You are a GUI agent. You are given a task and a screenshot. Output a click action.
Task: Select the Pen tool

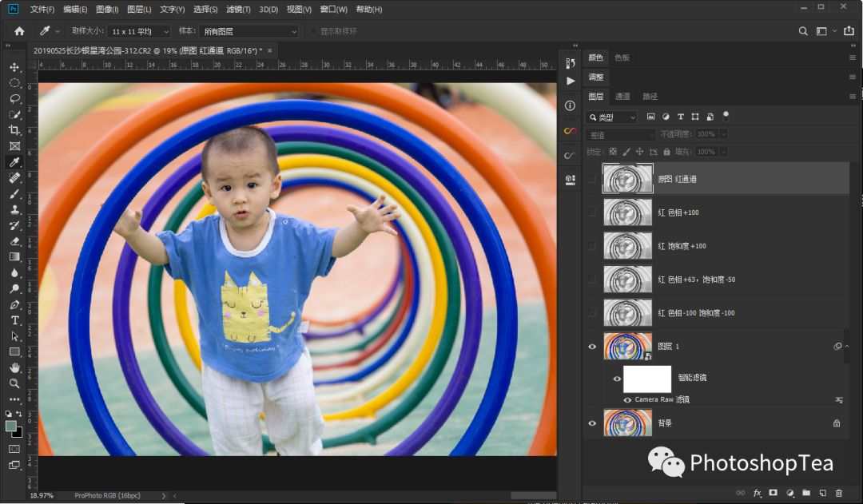pos(14,305)
